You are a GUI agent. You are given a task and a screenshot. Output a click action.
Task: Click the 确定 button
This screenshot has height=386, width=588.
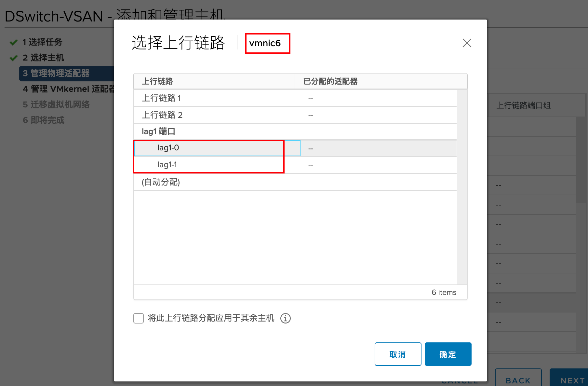pos(448,354)
